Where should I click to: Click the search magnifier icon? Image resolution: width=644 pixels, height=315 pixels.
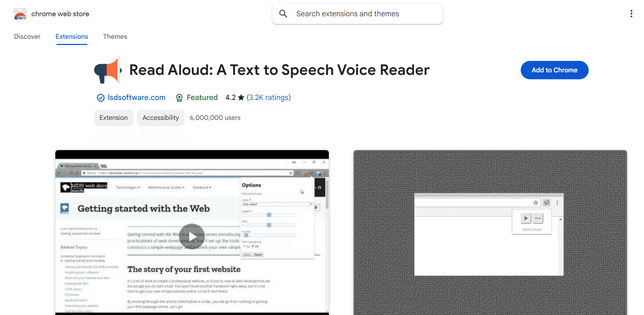283,14
